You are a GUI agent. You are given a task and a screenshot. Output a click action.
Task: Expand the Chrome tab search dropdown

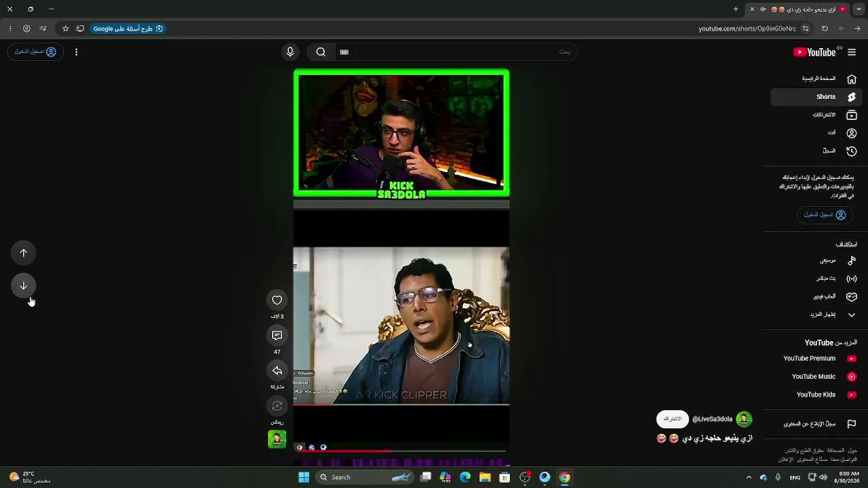click(x=858, y=9)
